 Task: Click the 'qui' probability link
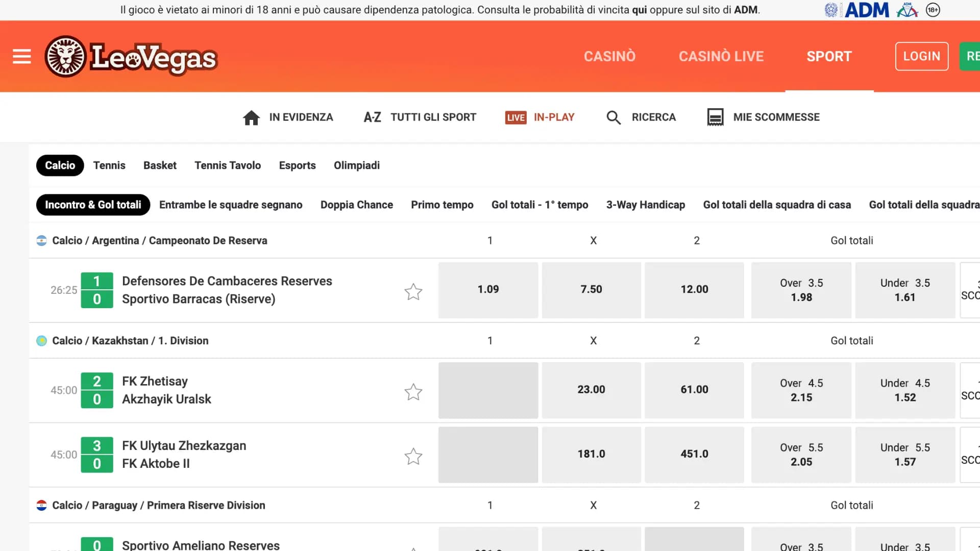tap(639, 10)
